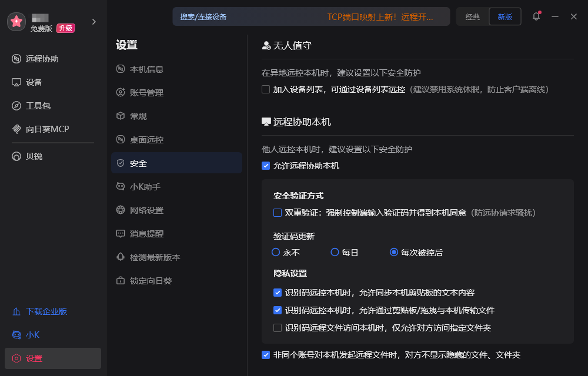Enable 仅允许对方访问指定文件夹 checkbox
588x376 pixels.
click(x=278, y=328)
